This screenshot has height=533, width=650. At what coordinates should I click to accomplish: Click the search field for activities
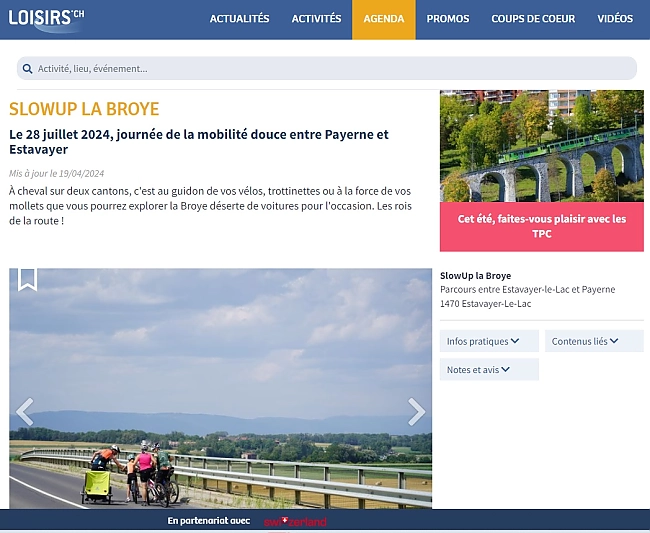[x=330, y=69]
